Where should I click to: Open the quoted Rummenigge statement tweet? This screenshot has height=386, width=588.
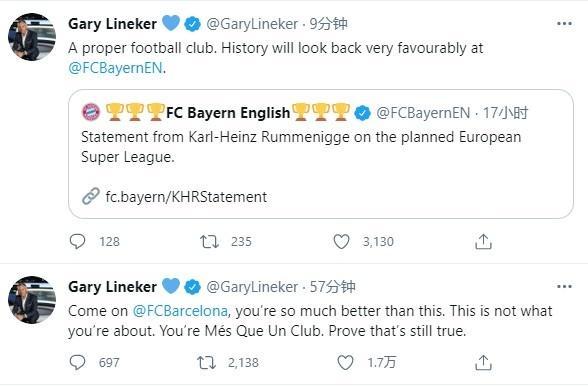pos(321,154)
